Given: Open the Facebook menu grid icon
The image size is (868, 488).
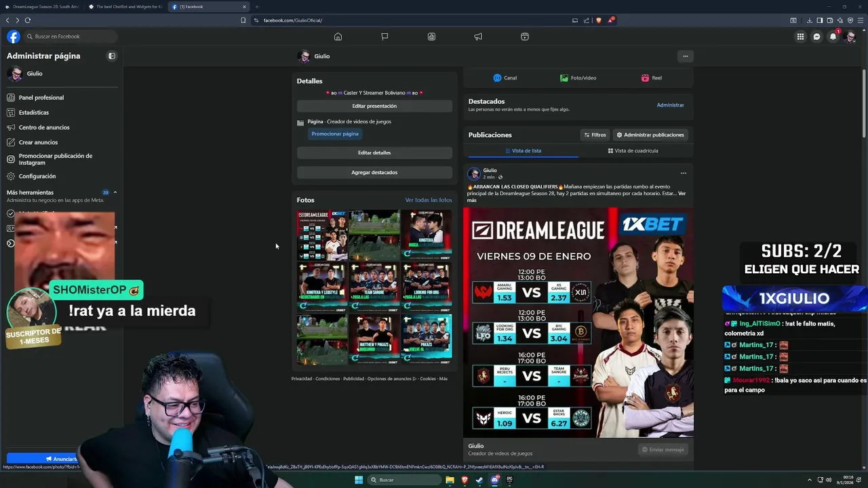Looking at the screenshot, I should tap(801, 37).
